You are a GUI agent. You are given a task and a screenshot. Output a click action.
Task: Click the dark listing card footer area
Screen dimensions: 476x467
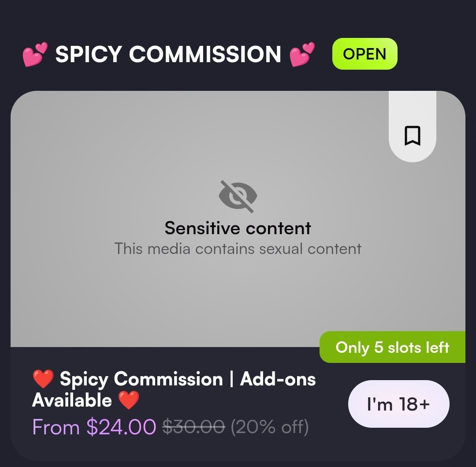coord(238,404)
